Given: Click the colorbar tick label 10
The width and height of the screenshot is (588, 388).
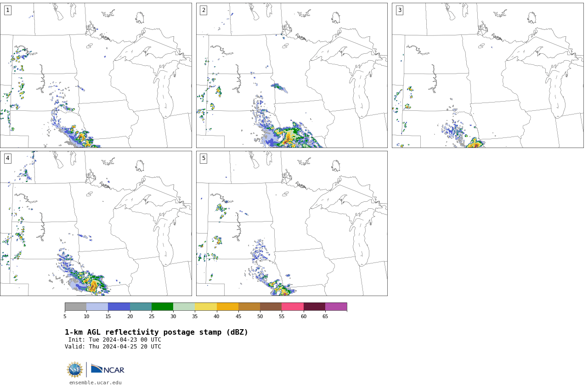Looking at the screenshot, I should pos(86,316).
